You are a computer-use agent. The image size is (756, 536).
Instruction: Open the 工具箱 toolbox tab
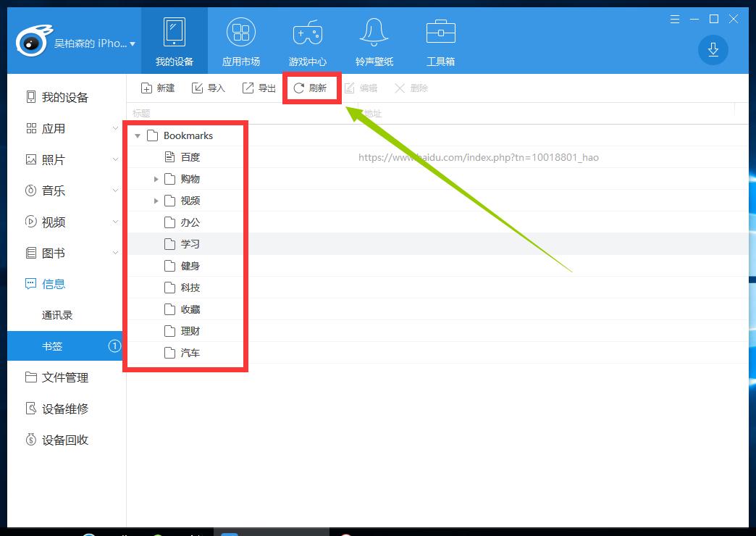pos(440,41)
